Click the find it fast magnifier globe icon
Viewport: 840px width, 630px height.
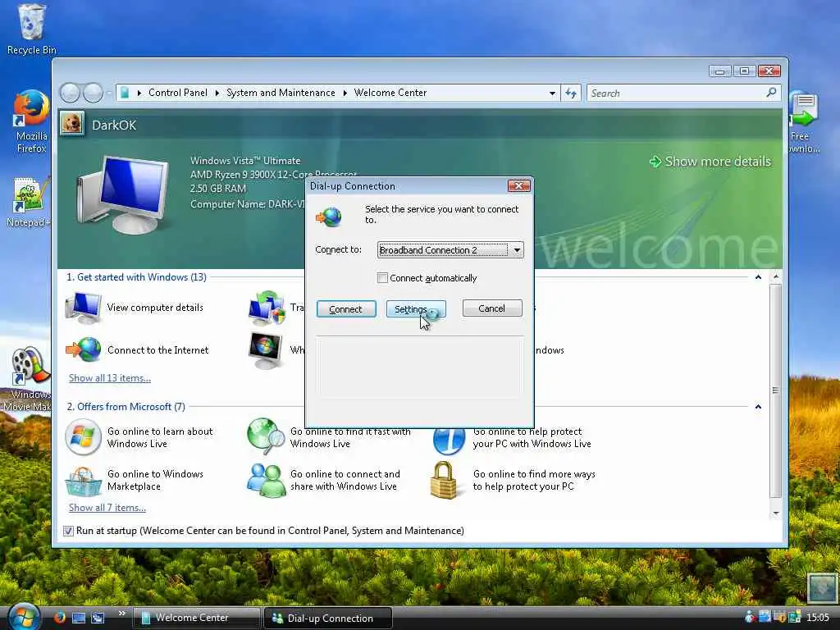(x=266, y=436)
